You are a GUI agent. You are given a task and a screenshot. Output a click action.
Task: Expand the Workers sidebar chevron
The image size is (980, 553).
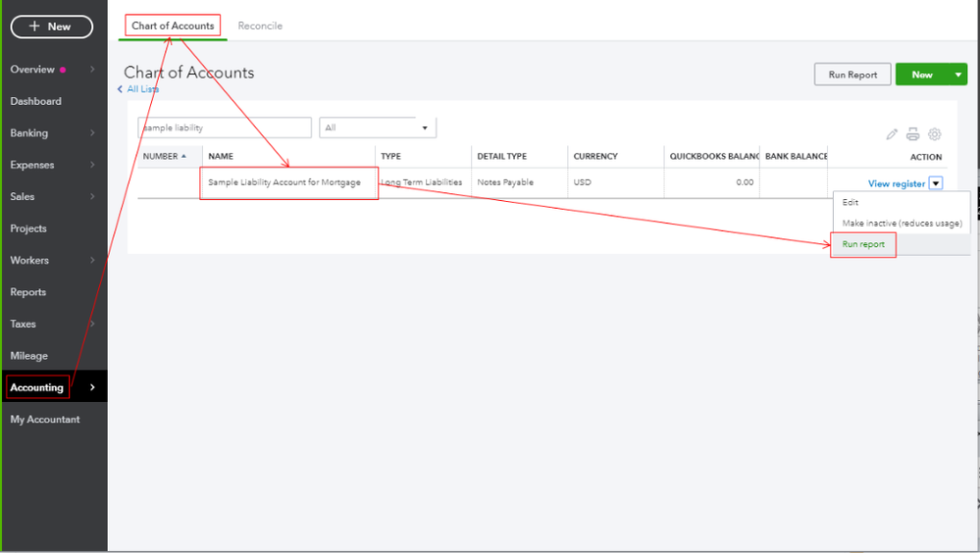[92, 260]
